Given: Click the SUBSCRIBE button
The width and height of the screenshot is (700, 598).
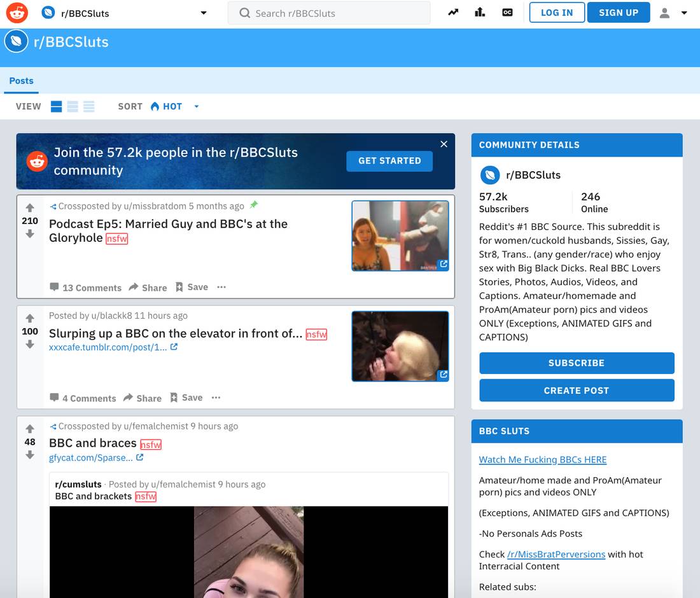Looking at the screenshot, I should click(577, 363).
